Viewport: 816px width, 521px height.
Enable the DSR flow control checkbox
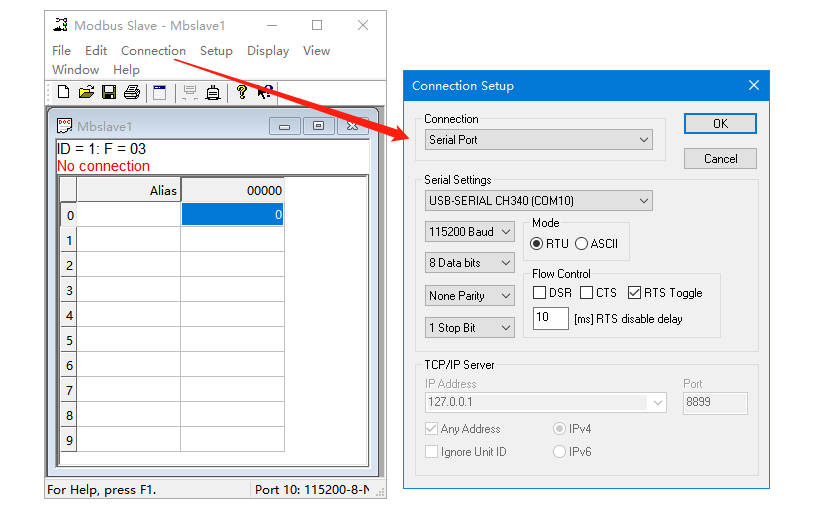(540, 293)
